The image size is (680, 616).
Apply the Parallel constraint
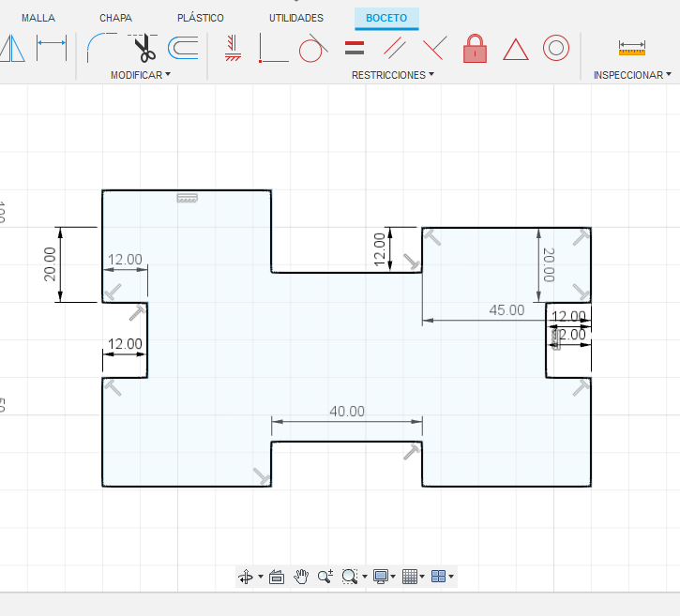click(395, 48)
